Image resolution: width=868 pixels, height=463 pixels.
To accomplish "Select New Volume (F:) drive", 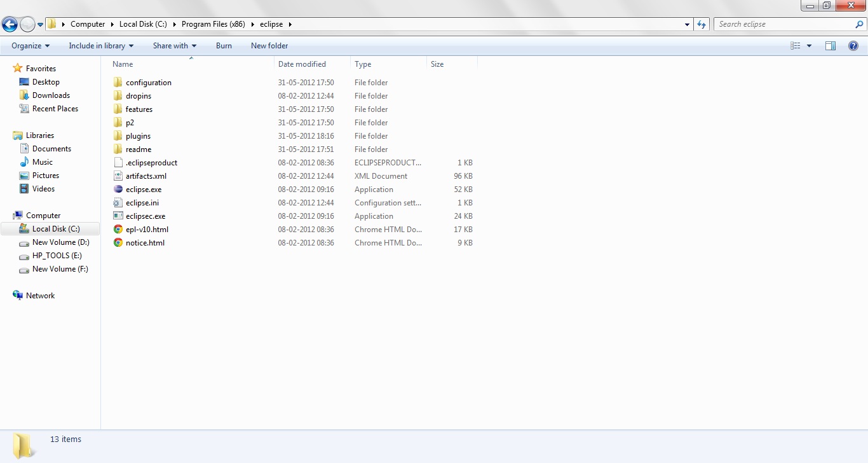I will coord(60,269).
